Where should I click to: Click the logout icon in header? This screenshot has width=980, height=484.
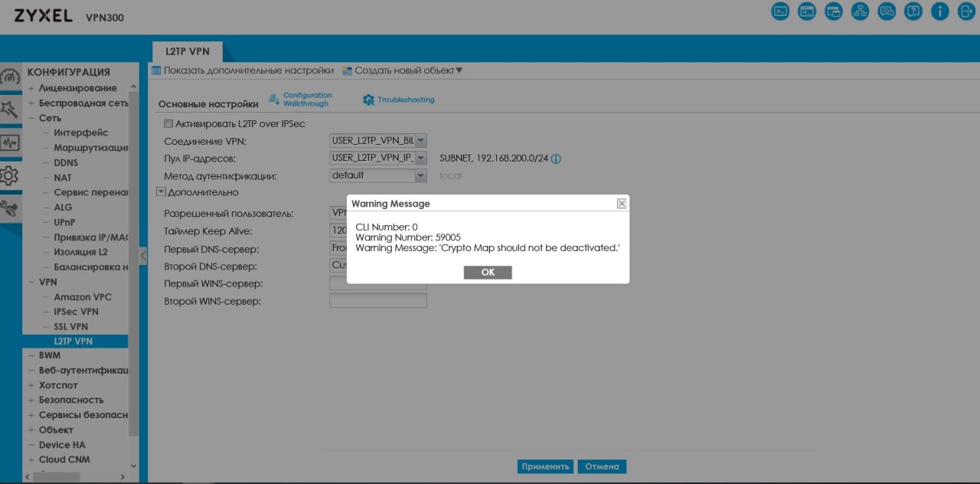click(x=966, y=11)
